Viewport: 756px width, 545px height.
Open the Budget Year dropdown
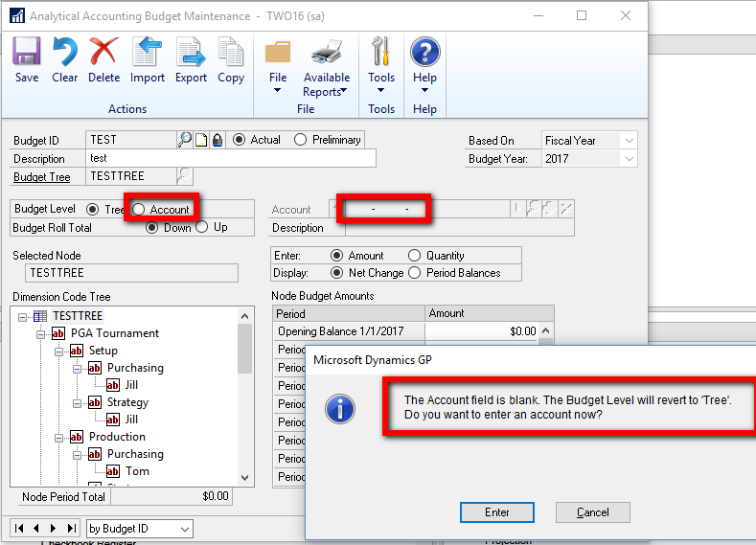629,159
